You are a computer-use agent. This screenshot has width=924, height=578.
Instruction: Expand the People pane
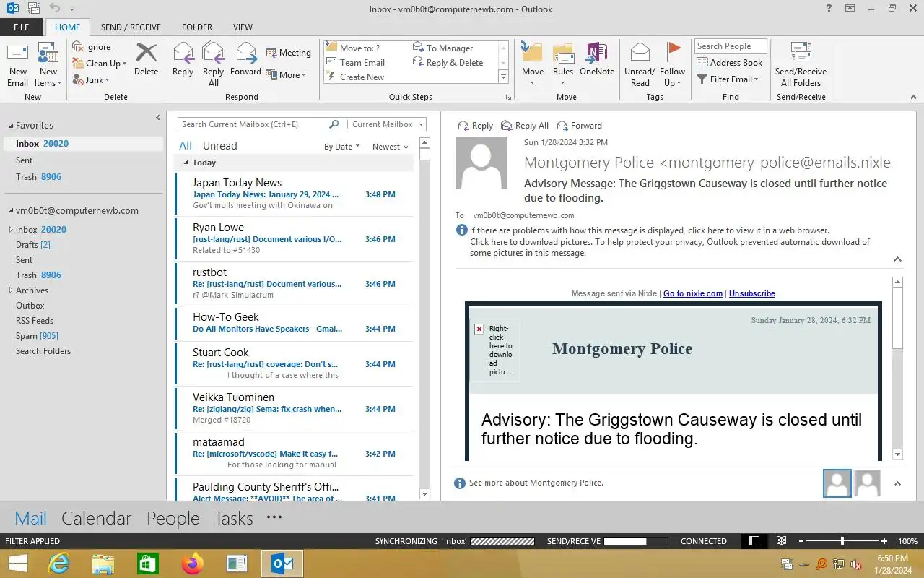[897, 483]
